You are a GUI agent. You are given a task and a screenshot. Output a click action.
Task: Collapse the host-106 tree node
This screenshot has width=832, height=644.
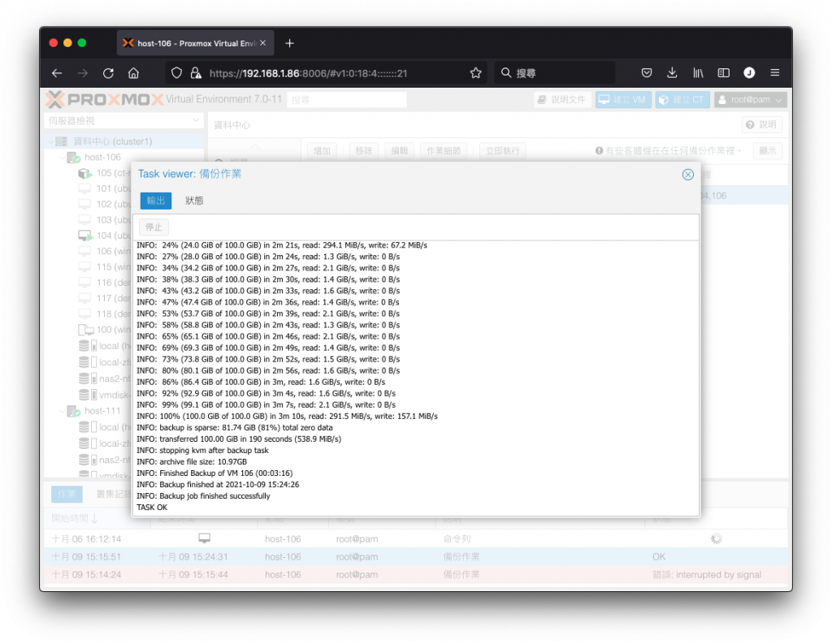(x=62, y=158)
